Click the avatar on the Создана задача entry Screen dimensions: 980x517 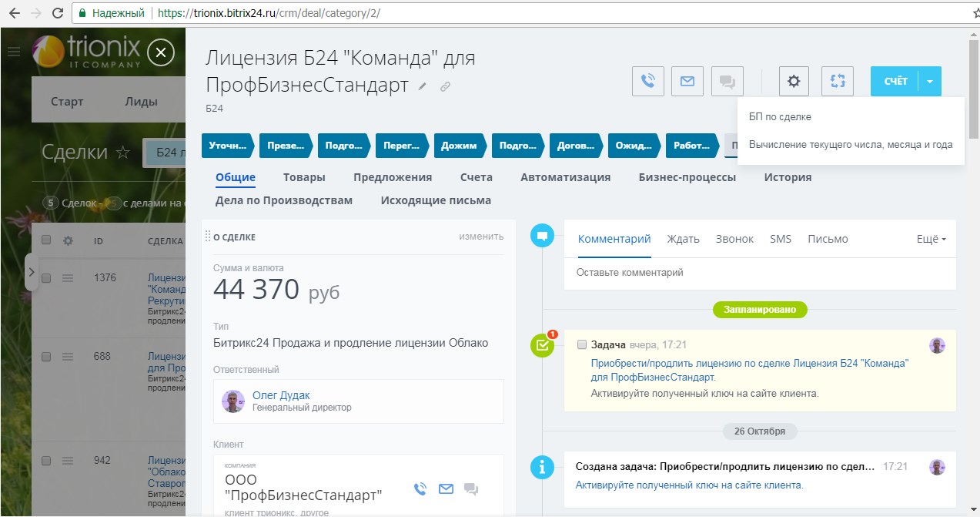[937, 467]
